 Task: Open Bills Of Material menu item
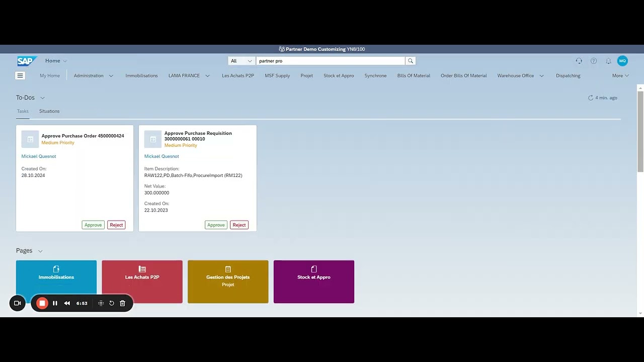[414, 76]
